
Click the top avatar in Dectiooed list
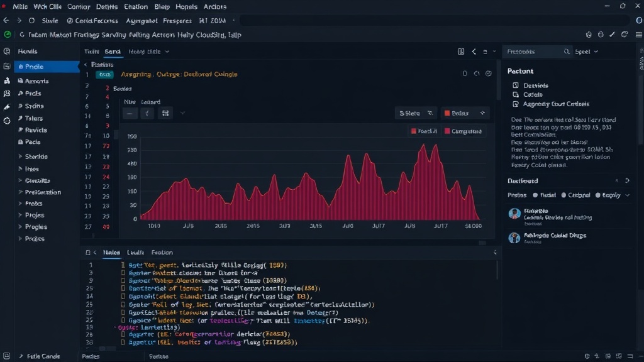[514, 214]
